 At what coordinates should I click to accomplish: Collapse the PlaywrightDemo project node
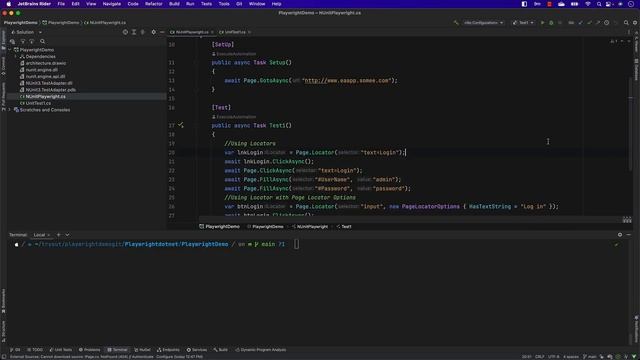click(x=10, y=50)
